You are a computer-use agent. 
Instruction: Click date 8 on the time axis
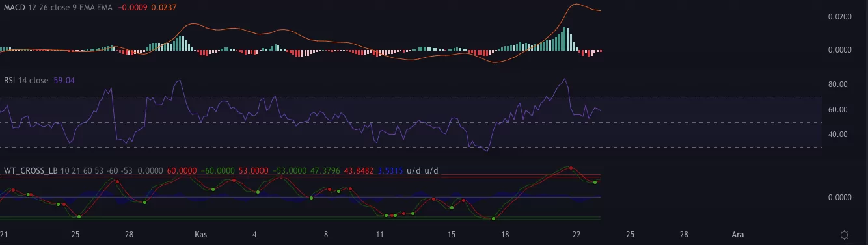click(325, 234)
